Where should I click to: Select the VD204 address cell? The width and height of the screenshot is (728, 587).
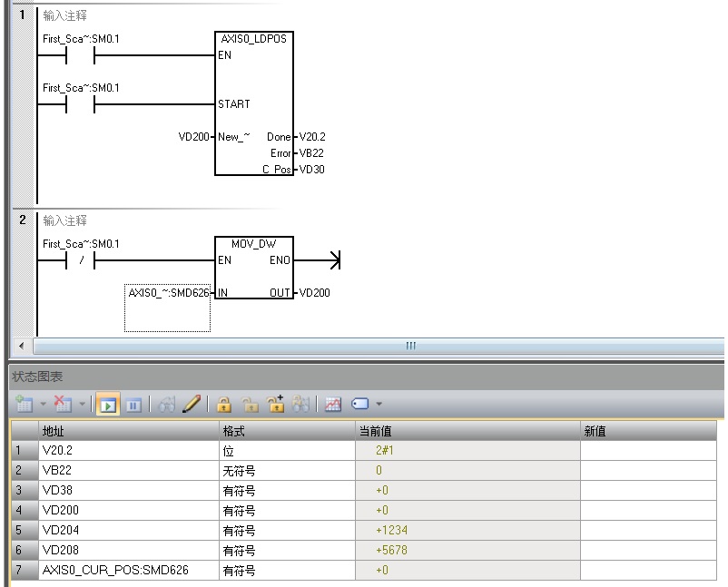pos(128,530)
